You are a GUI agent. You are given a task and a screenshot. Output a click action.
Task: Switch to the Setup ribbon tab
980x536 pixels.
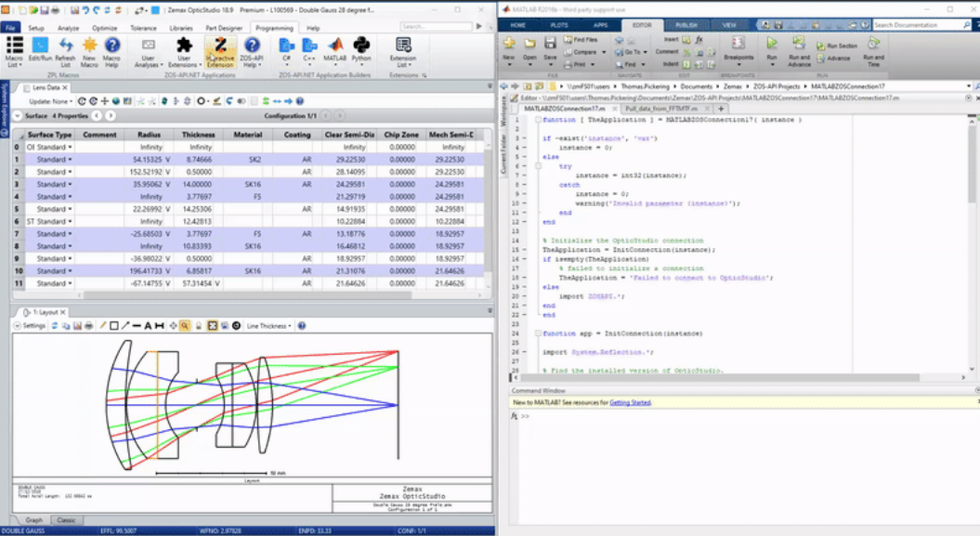pyautogui.click(x=36, y=28)
